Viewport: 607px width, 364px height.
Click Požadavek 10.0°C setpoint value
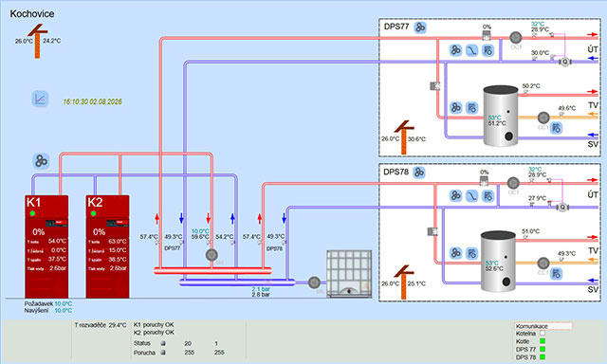(64, 303)
